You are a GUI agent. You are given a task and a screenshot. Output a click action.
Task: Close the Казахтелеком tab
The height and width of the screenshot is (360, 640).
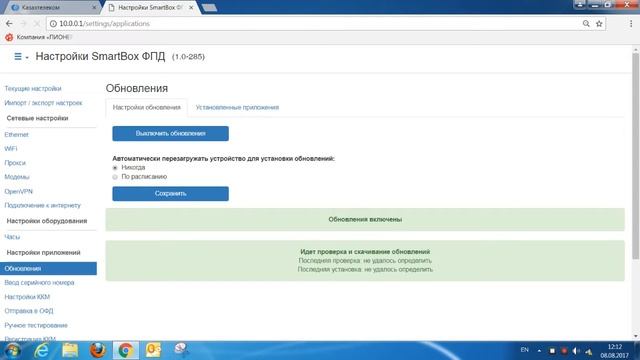click(94, 7)
